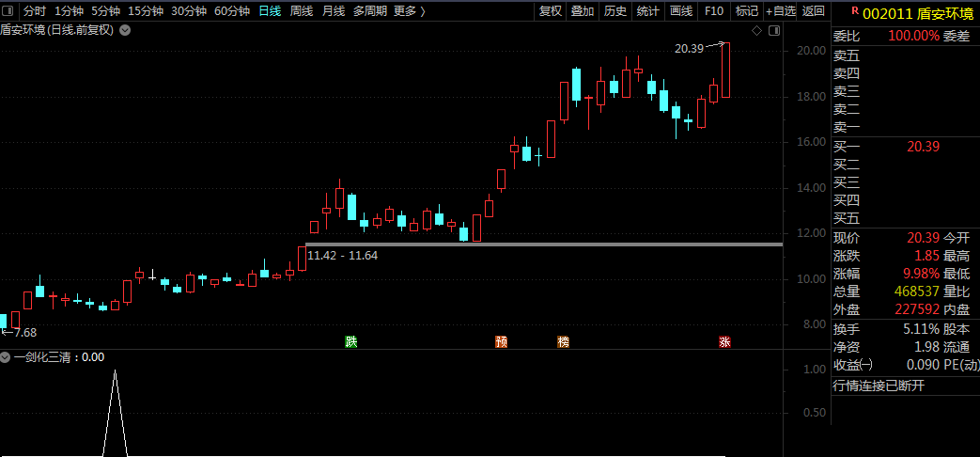Click the 委比 100.00% value

click(x=913, y=37)
